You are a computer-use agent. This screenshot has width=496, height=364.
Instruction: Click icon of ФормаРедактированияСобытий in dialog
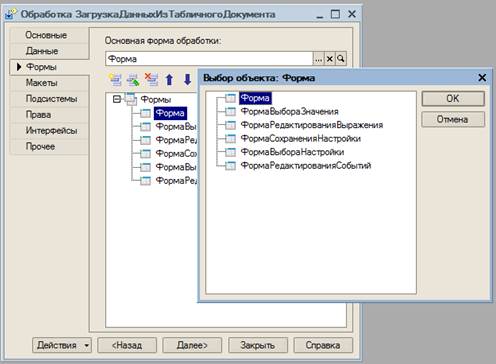pyautogui.click(x=230, y=165)
